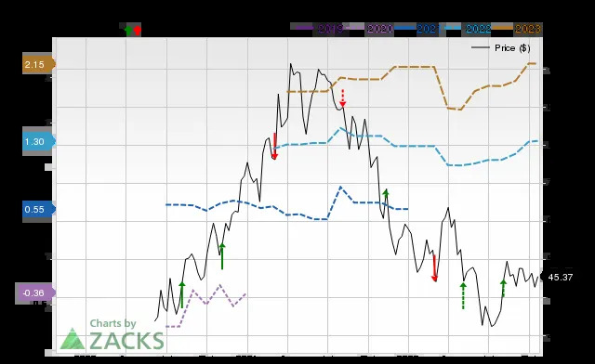This screenshot has width=595, height=364.
Task: Toggle the 2022 series in the legend
Action: [469, 29]
